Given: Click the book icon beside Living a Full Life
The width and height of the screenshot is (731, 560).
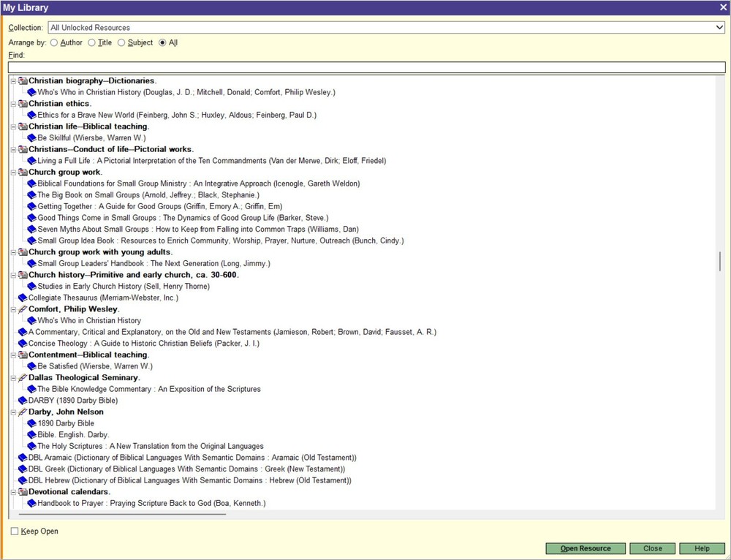Looking at the screenshot, I should tap(31, 161).
